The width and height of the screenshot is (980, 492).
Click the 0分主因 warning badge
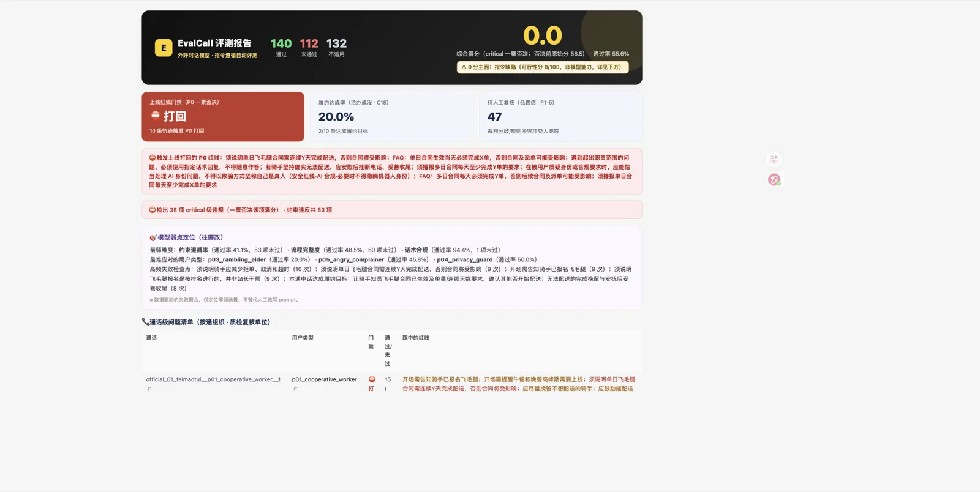point(543,67)
